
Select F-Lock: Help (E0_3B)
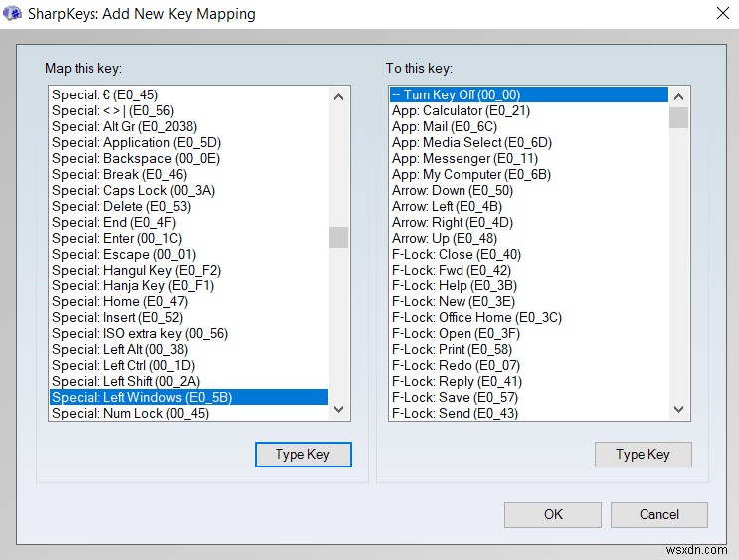(529, 286)
